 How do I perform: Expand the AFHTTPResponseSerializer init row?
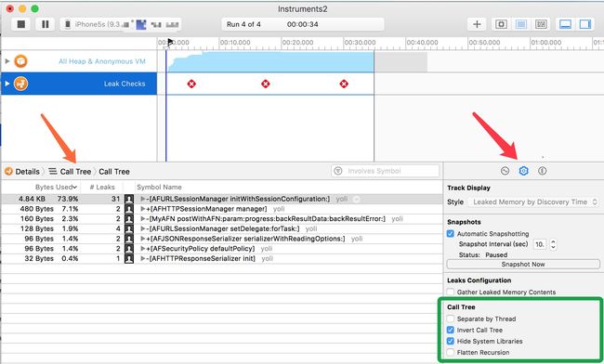143,259
